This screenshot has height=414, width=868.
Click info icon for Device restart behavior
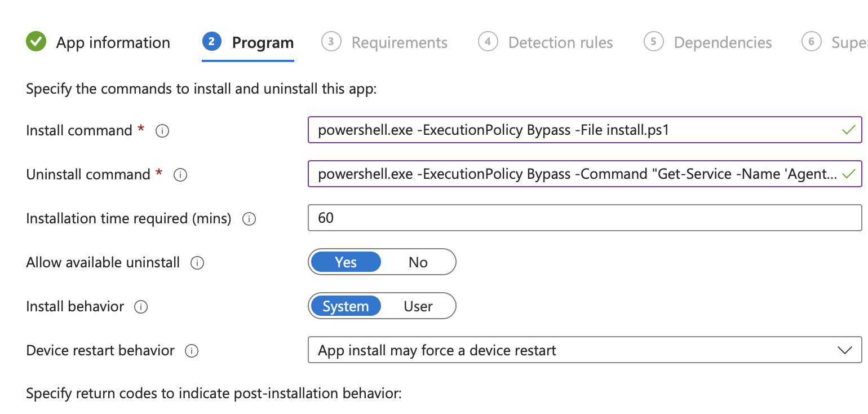(x=192, y=351)
